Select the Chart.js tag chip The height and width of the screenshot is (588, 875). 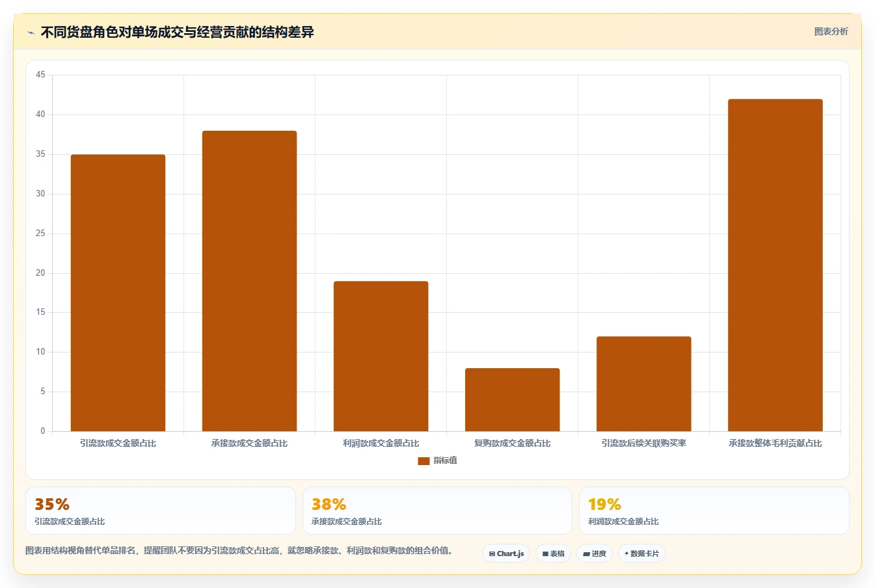point(506,554)
